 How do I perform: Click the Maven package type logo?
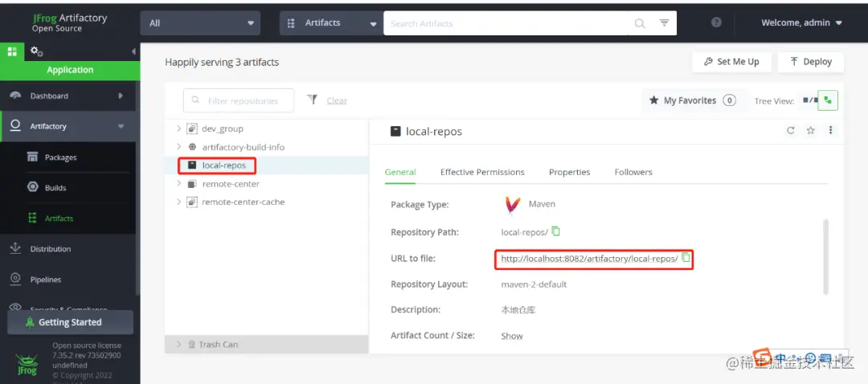coord(513,205)
